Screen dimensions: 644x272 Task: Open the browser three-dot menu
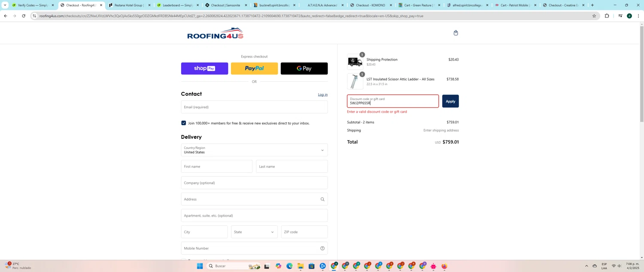pyautogui.click(x=638, y=16)
